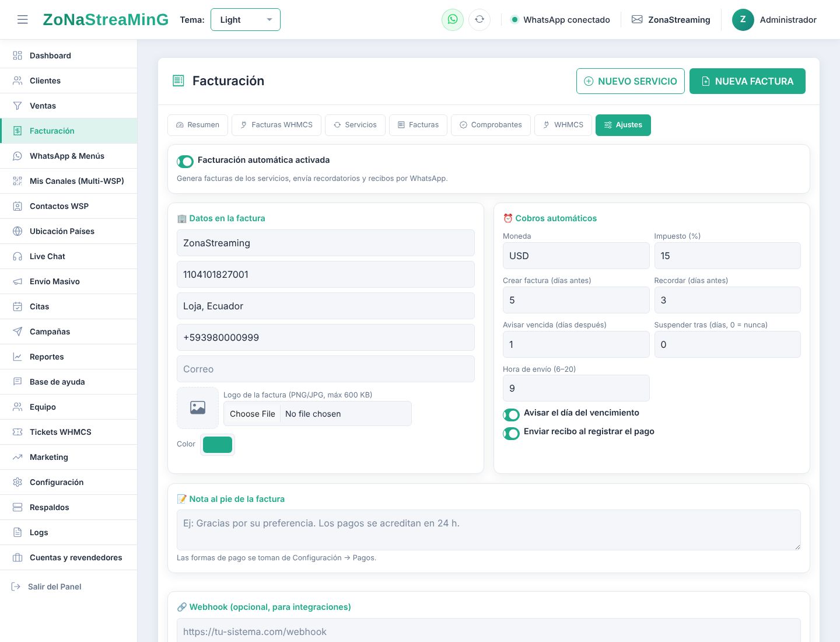Viewport: 840px width, 642px height.
Task: Click the Moneda USD field
Action: pos(576,256)
